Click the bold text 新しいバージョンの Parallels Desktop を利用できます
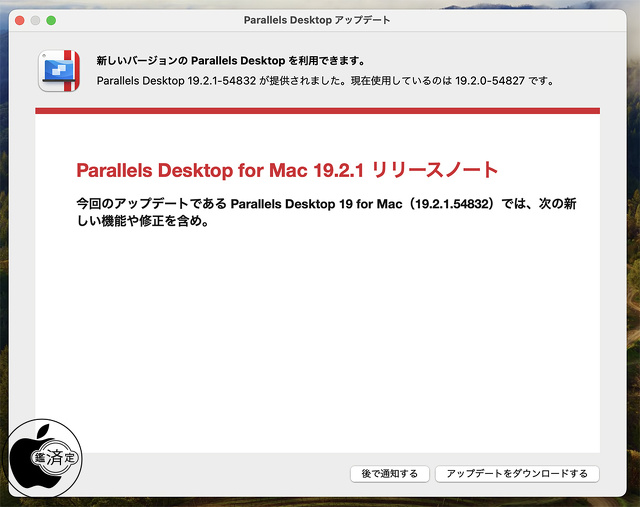The height and width of the screenshot is (507, 640). click(231, 61)
